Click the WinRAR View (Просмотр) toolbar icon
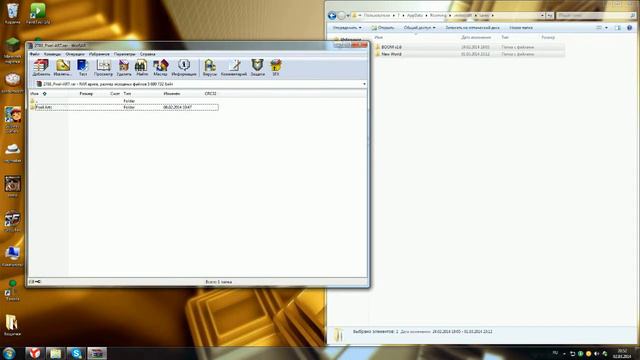This screenshot has height=360, width=640. [103, 68]
